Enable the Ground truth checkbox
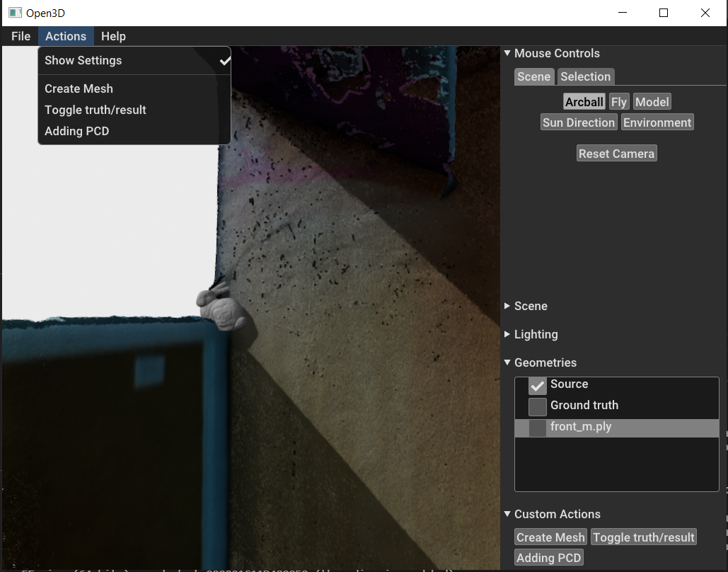This screenshot has height=572, width=728. [536, 406]
